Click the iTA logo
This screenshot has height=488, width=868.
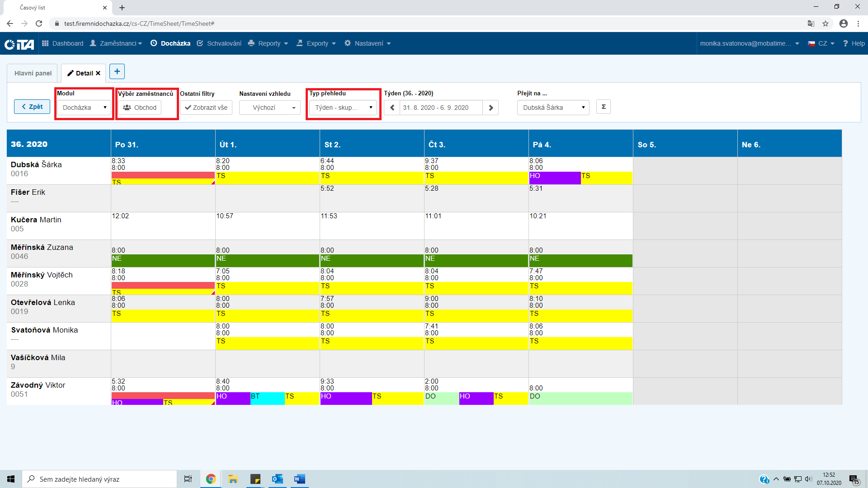pyautogui.click(x=19, y=44)
